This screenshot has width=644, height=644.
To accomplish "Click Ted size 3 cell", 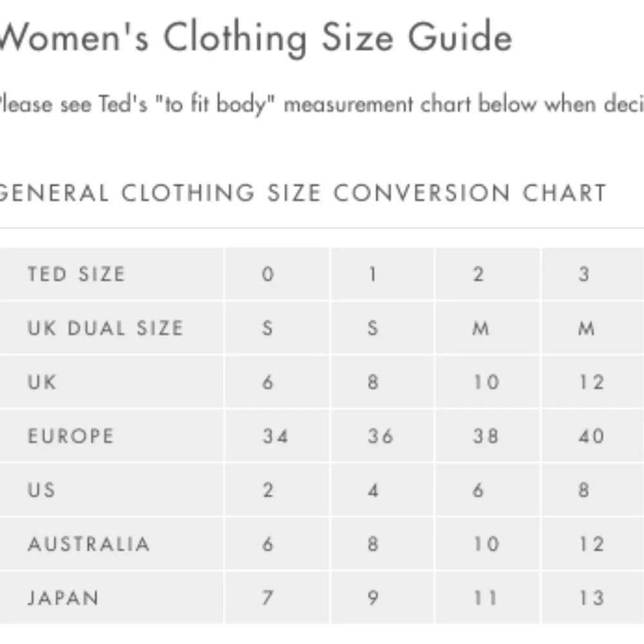I will 583,274.
